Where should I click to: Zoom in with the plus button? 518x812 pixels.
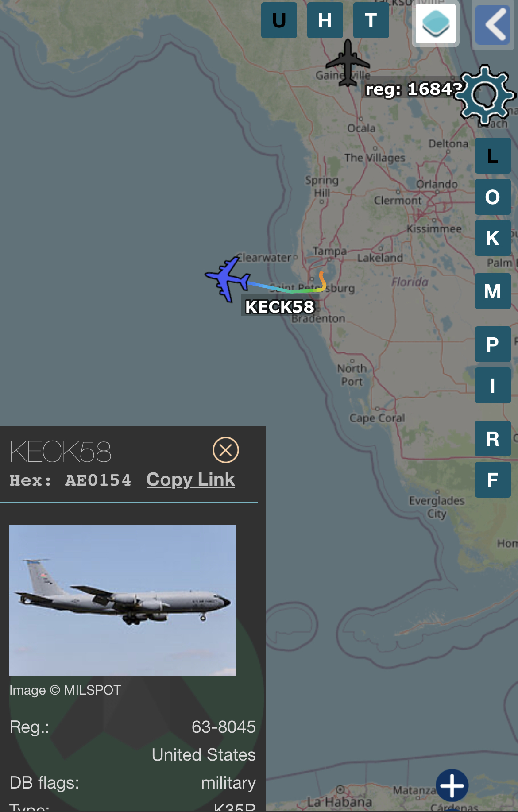(452, 785)
